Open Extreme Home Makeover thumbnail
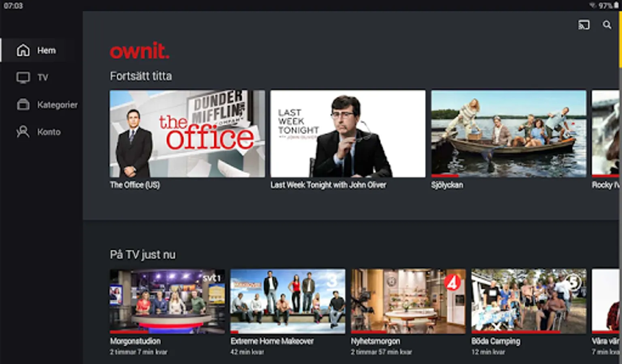 (x=288, y=301)
